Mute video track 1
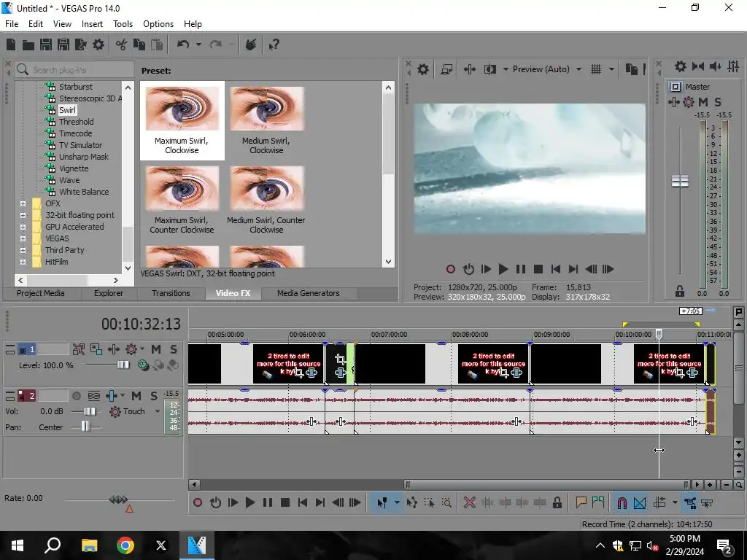Screen dimensions: 747x560 click(156, 349)
